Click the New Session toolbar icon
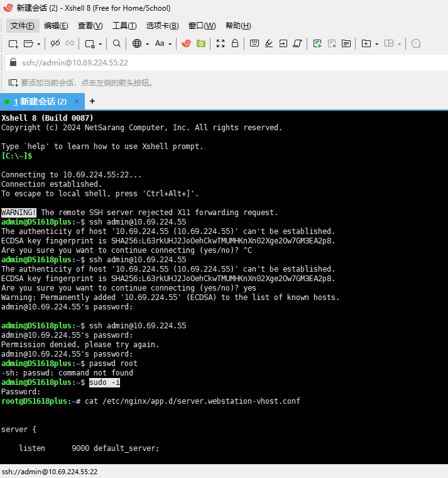 [x=13, y=43]
